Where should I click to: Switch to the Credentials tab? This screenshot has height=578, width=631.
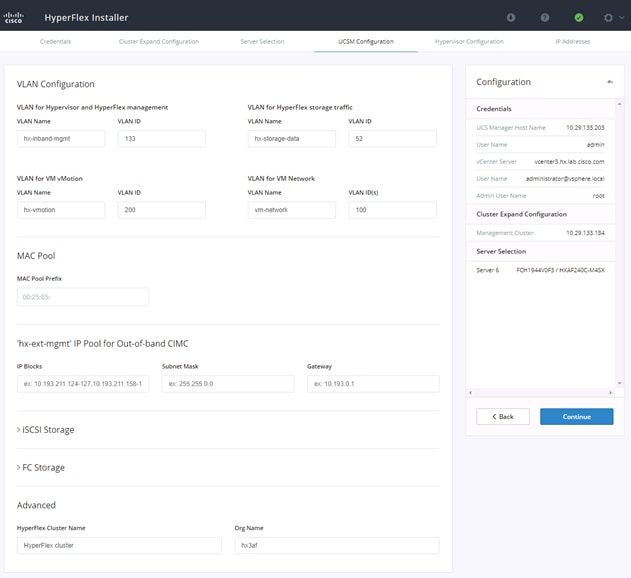click(55, 41)
